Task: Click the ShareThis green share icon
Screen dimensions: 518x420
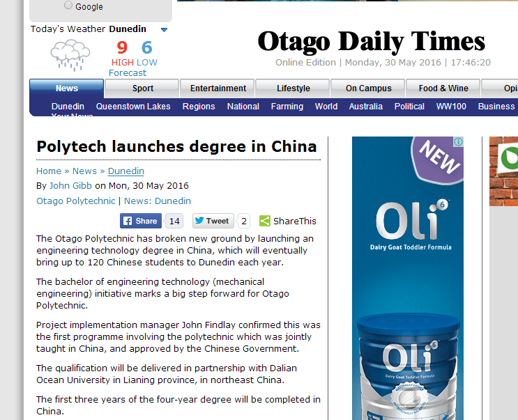Action: (265, 221)
